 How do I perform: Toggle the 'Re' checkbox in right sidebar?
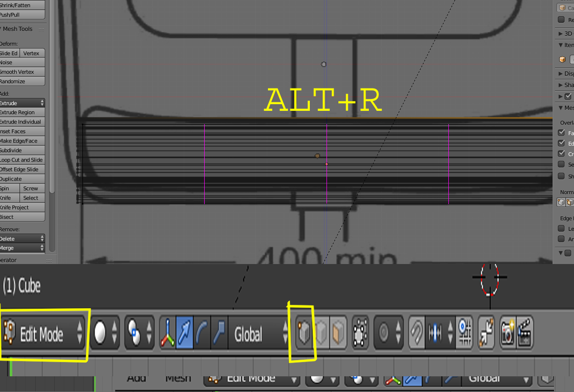click(x=561, y=20)
